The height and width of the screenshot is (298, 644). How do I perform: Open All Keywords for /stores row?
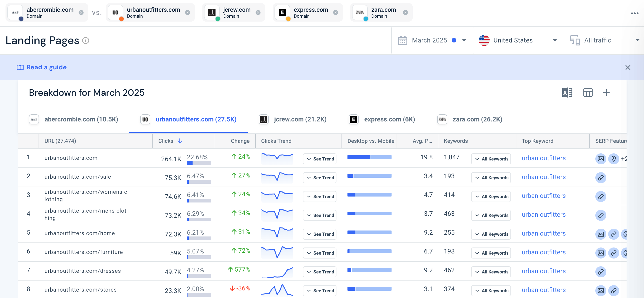coord(491,291)
